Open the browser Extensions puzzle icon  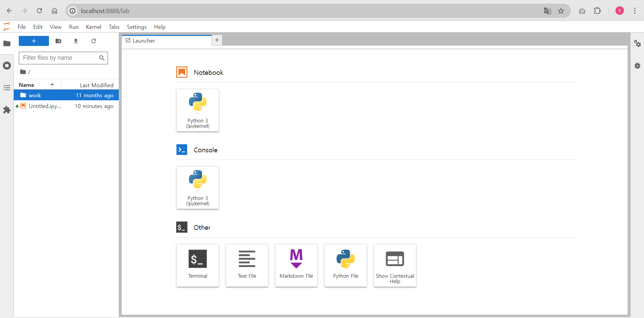(x=597, y=11)
